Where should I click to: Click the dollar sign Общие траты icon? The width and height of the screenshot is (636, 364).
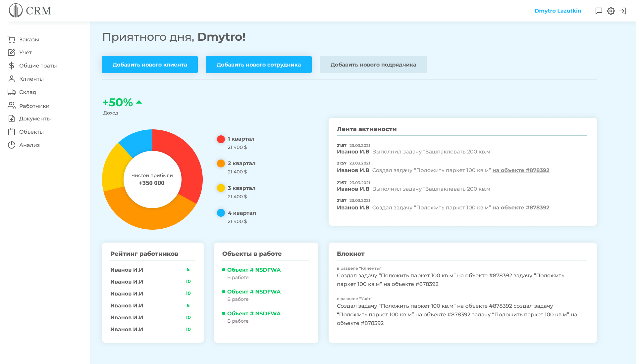(12, 66)
